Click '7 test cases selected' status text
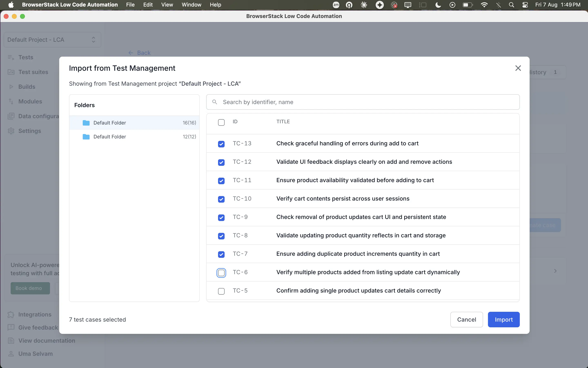The image size is (588, 368). click(97, 320)
